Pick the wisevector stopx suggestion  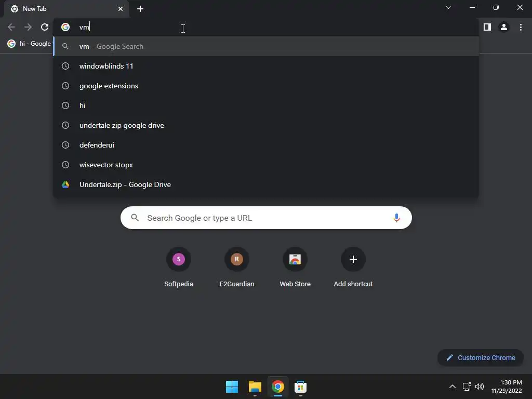pyautogui.click(x=266, y=165)
